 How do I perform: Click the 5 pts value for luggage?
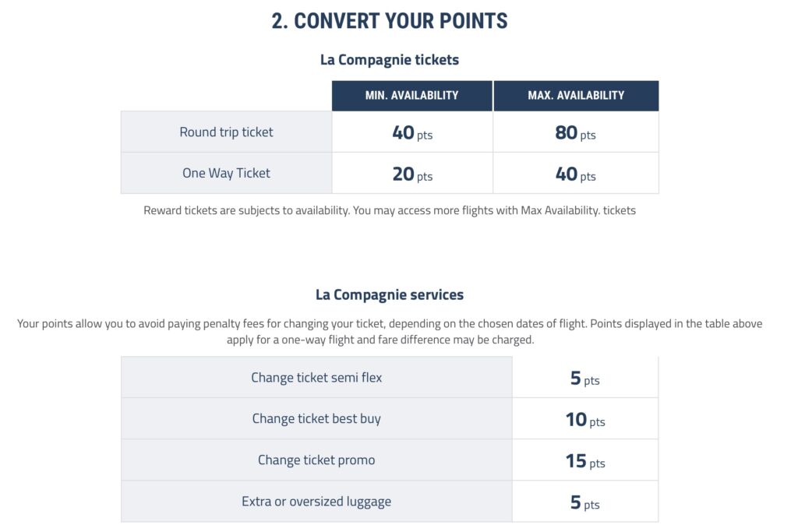(585, 502)
